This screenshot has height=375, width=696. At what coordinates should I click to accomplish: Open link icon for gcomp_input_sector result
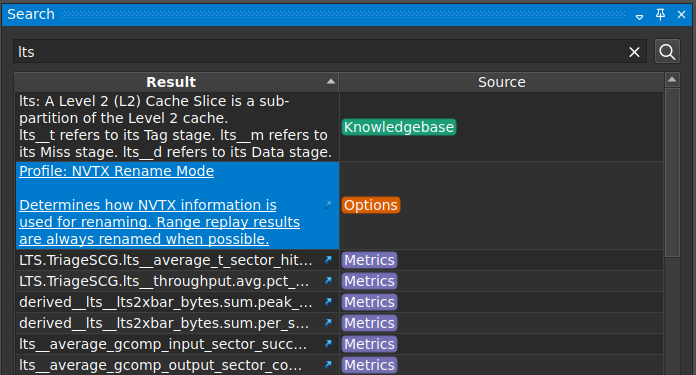coord(328,344)
